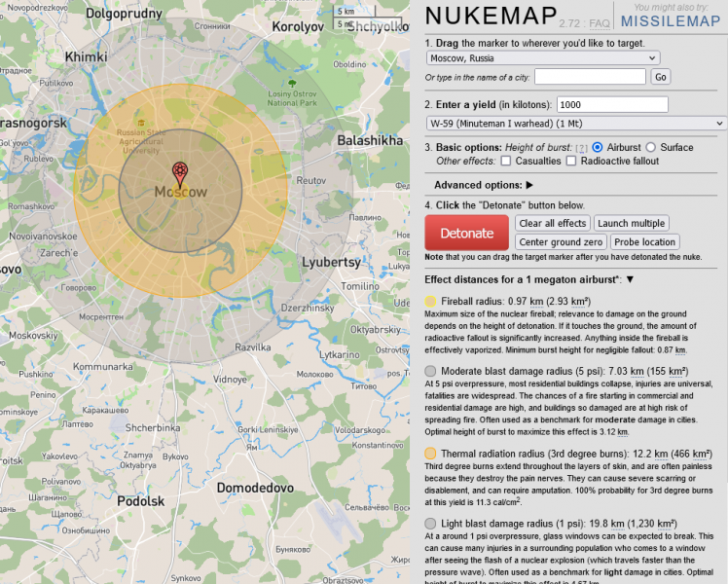Open the Moscow, Russia city dropdown
728x584 pixels.
543,58
